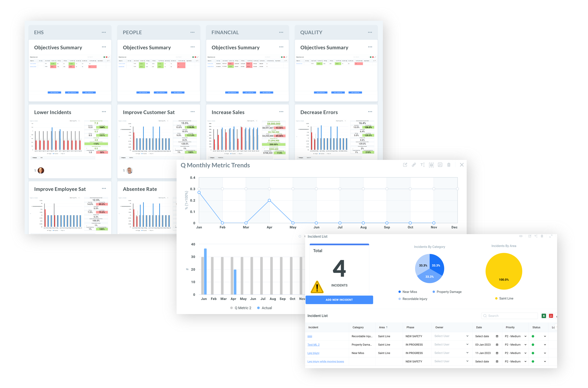Viewport: 588px width, 388px height.
Task: Click the Phase column header
Action: point(410,327)
